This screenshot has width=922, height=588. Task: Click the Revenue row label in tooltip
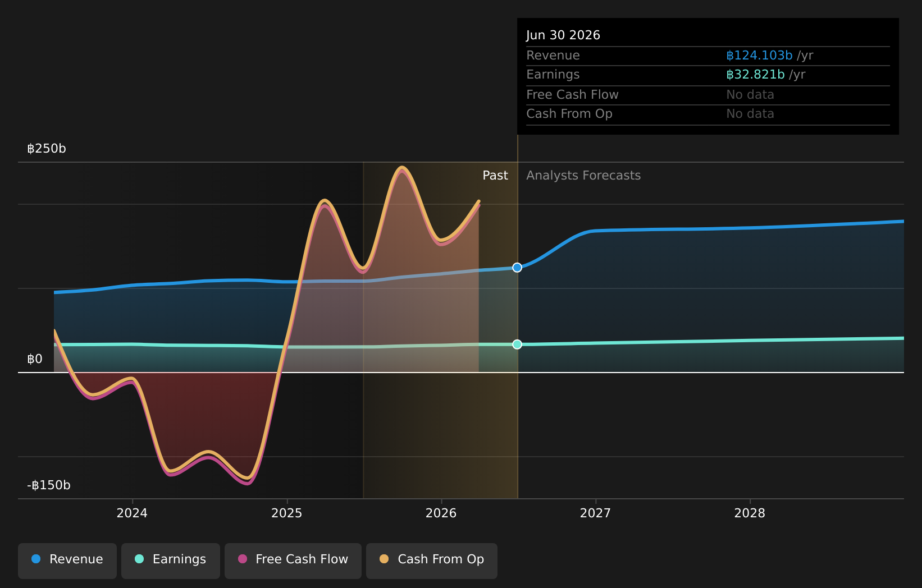(553, 56)
